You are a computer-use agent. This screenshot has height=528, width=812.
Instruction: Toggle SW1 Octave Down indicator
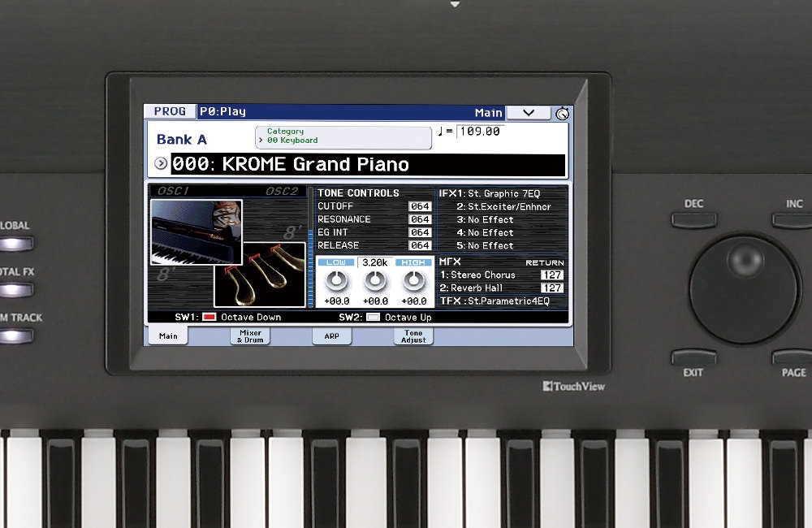[x=209, y=317]
